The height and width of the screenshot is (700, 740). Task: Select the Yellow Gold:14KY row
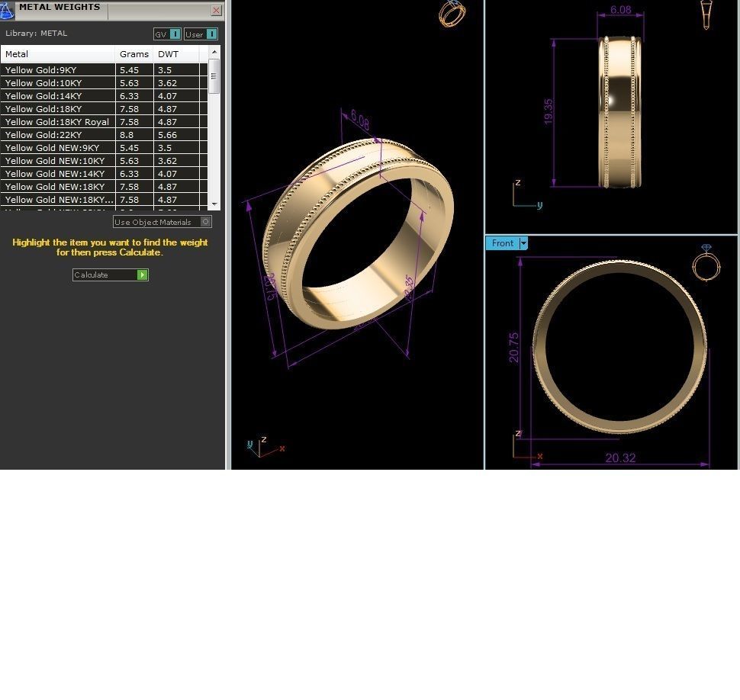(104, 96)
